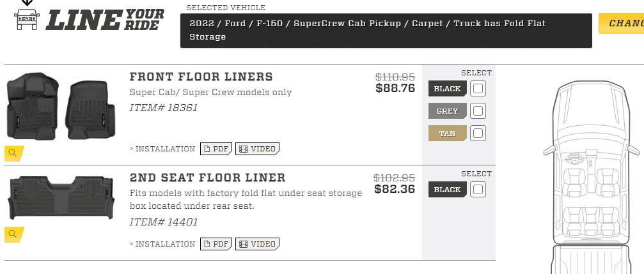
Task: Select the Grey color swatch label
Action: (x=447, y=111)
